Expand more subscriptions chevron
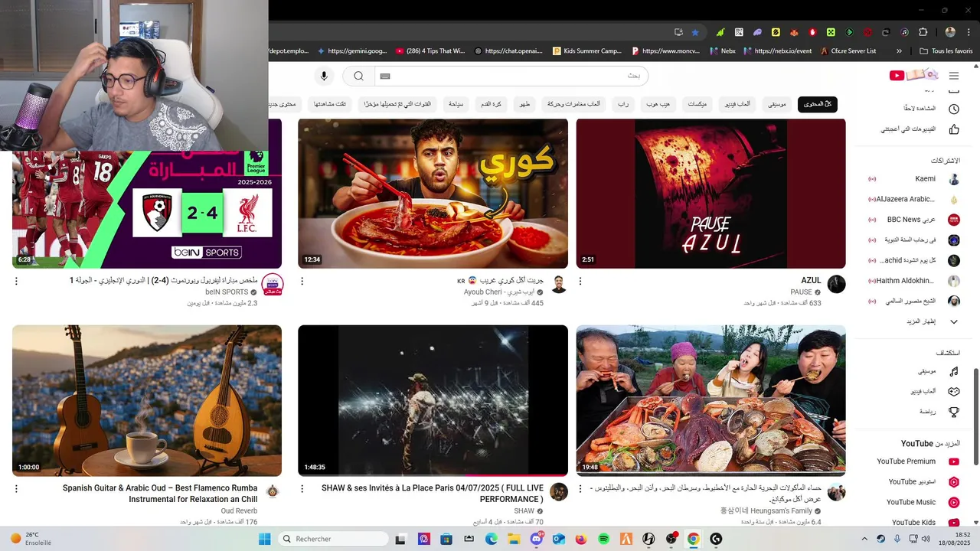The width and height of the screenshot is (980, 551). (x=954, y=322)
